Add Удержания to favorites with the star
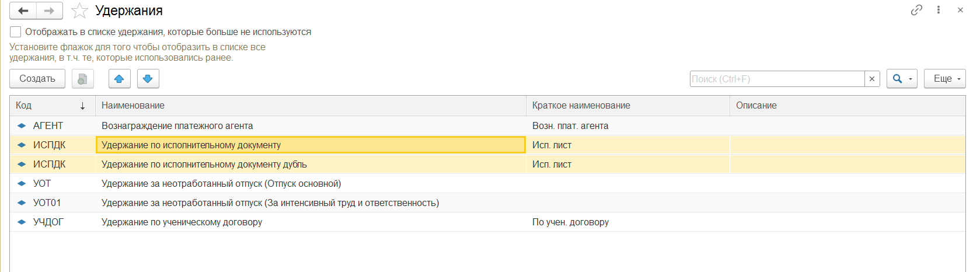 click(79, 11)
